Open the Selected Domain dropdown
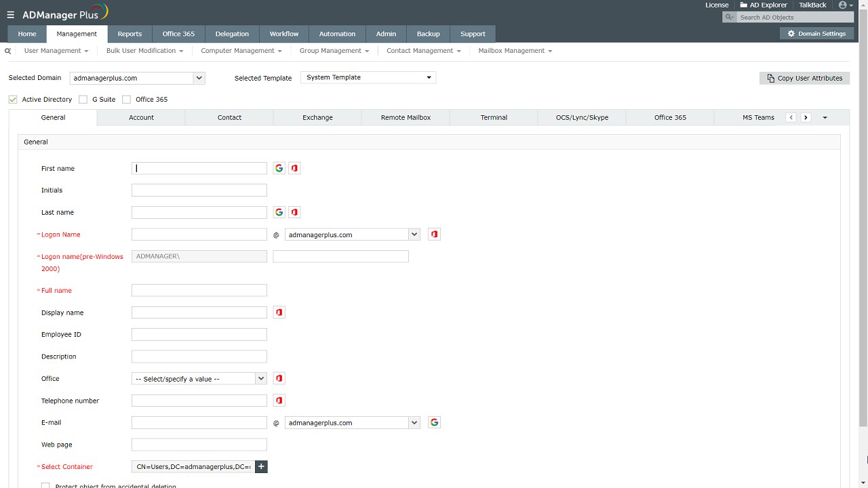868x488 pixels. click(x=137, y=78)
